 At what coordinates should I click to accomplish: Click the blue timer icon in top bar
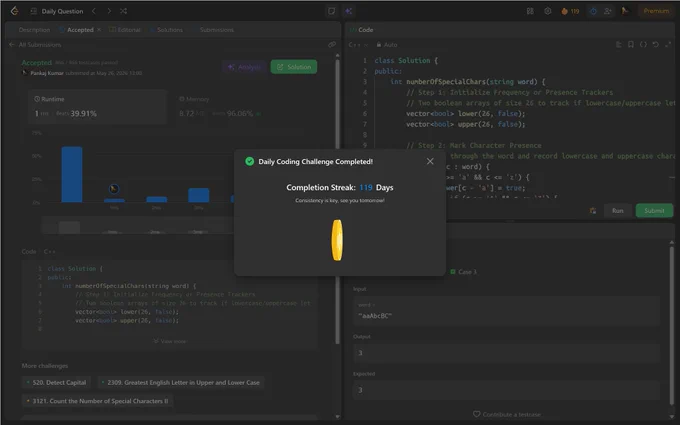click(593, 11)
